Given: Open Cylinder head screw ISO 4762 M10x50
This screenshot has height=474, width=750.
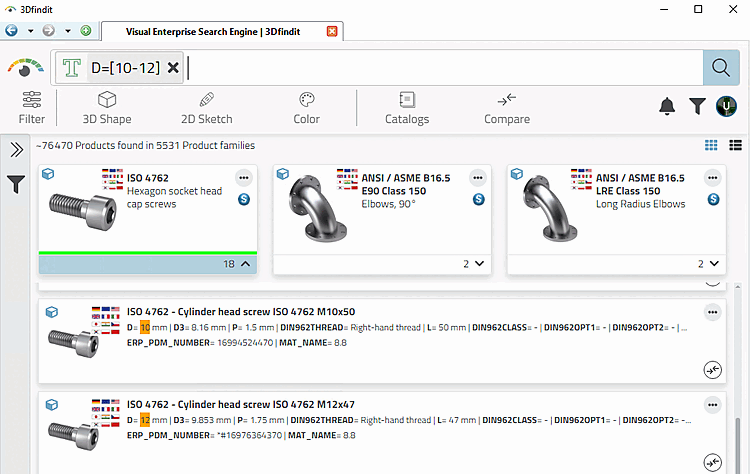Looking at the screenshot, I should [x=241, y=312].
